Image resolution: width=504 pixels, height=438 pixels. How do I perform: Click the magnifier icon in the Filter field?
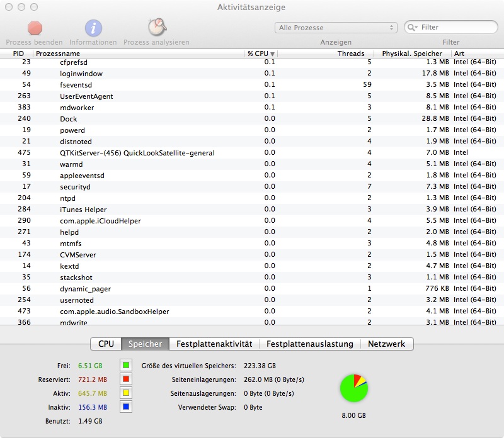[x=412, y=27]
